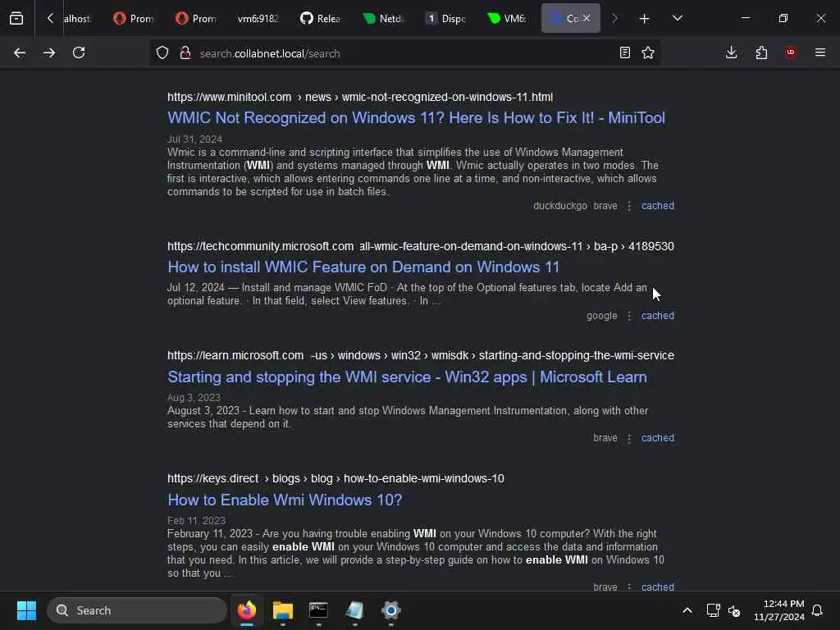Open Settings gear app in taskbar
The height and width of the screenshot is (630, 840).
coord(391,610)
